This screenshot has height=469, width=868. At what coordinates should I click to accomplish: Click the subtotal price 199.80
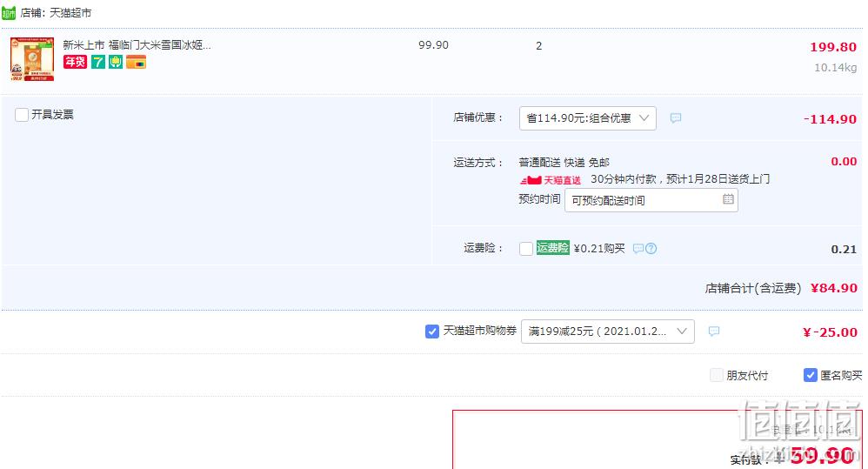833,47
